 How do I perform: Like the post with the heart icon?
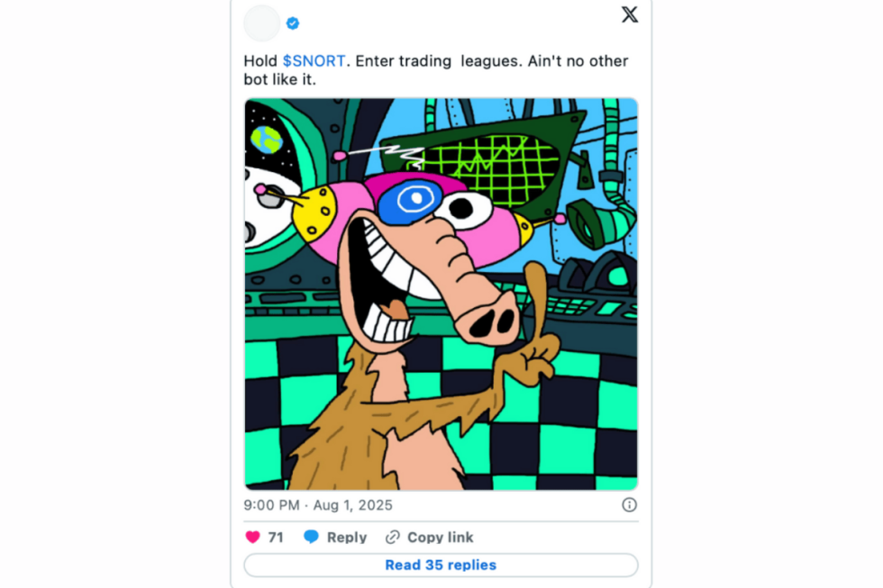252,538
